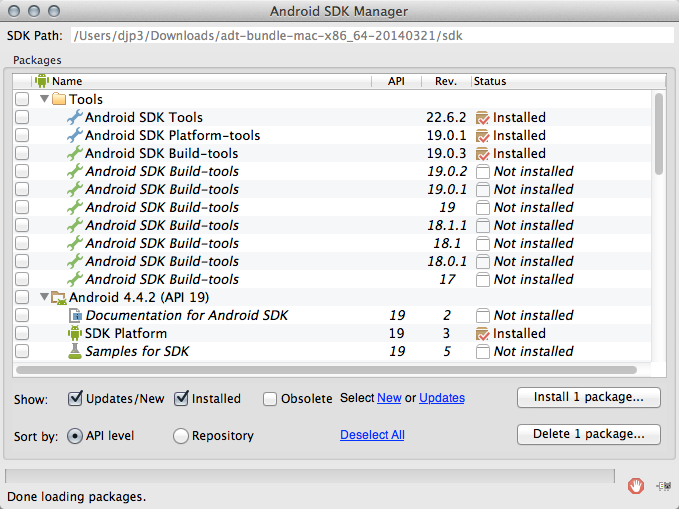Click the Android SDK Tools wrench icon

tap(74, 118)
